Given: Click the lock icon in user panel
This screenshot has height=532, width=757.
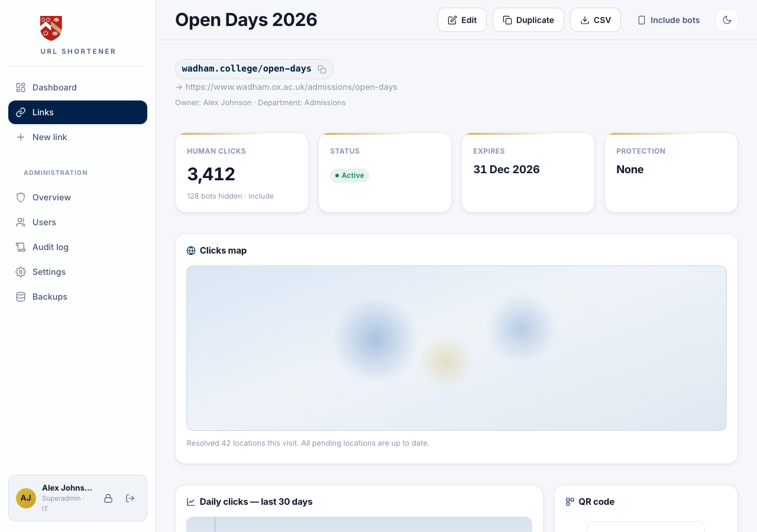Looking at the screenshot, I should pyautogui.click(x=108, y=498).
